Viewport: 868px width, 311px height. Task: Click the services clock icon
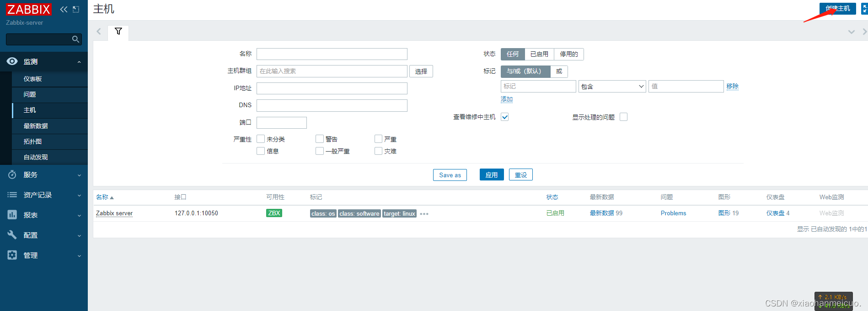[12, 175]
